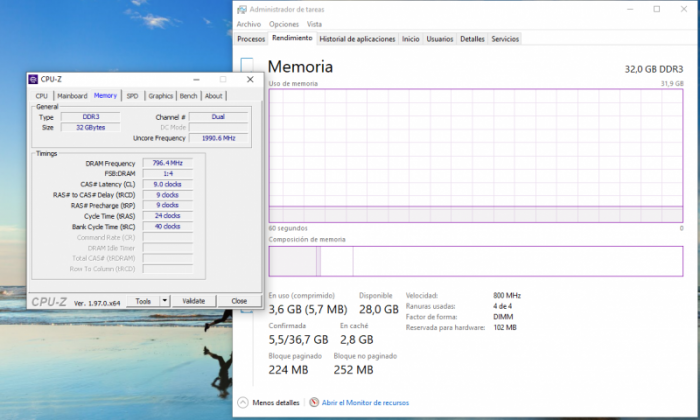Open the Vista menu in Task Manager
The width and height of the screenshot is (700, 420).
314,24
